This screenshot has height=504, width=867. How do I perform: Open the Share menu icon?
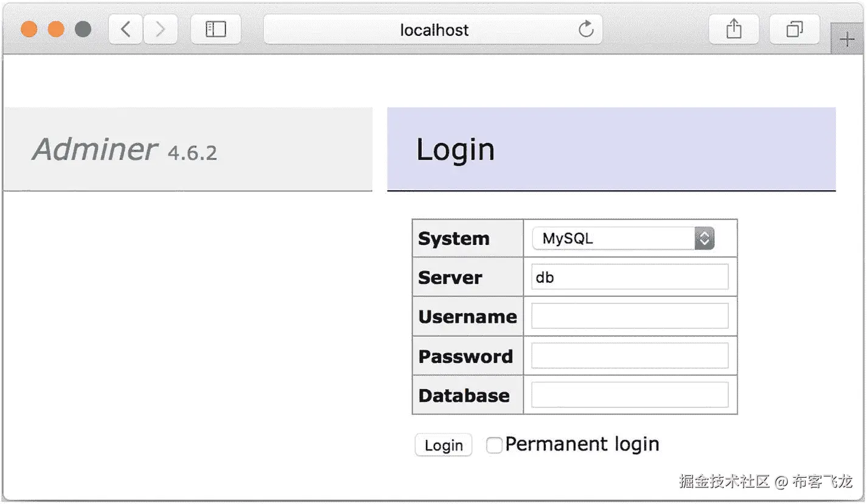click(x=734, y=29)
